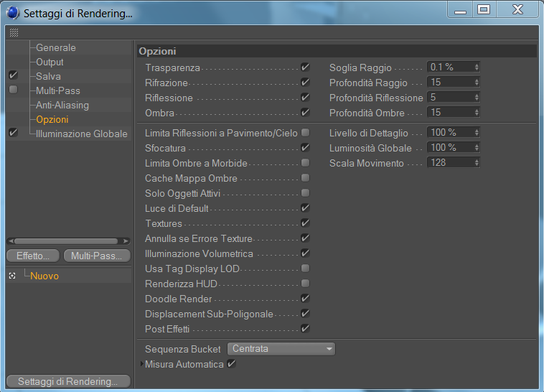Uncheck the Misura Automatica checkbox
The height and width of the screenshot is (392, 544).
pos(231,363)
